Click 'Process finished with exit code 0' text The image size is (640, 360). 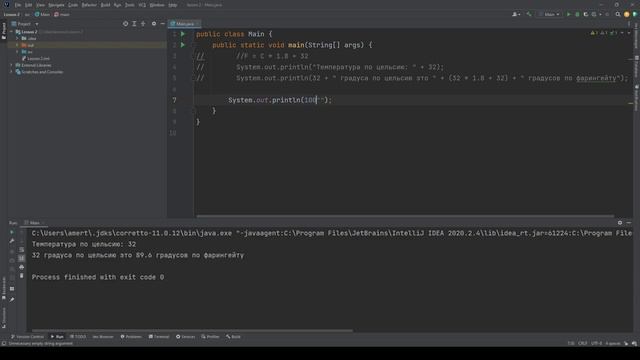pyautogui.click(x=98, y=277)
